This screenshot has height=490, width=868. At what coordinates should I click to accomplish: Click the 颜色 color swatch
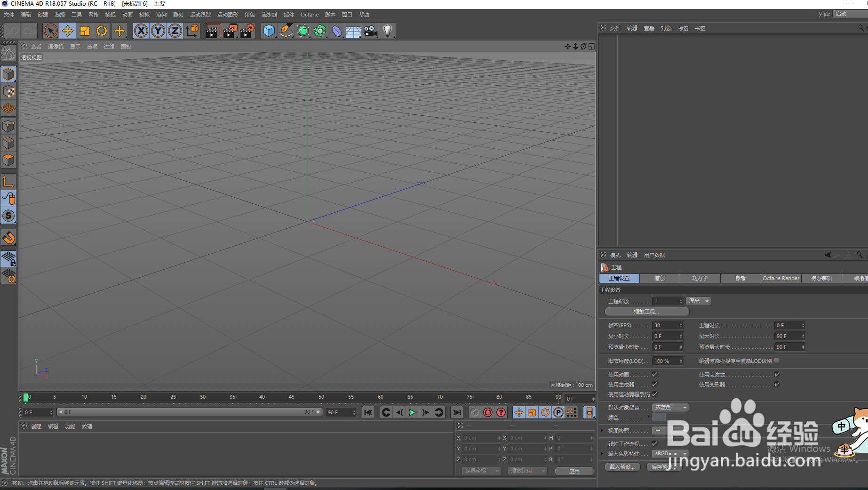(659, 418)
